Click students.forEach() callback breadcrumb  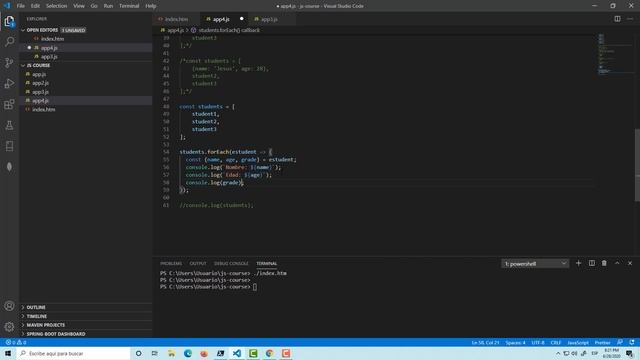tap(229, 30)
